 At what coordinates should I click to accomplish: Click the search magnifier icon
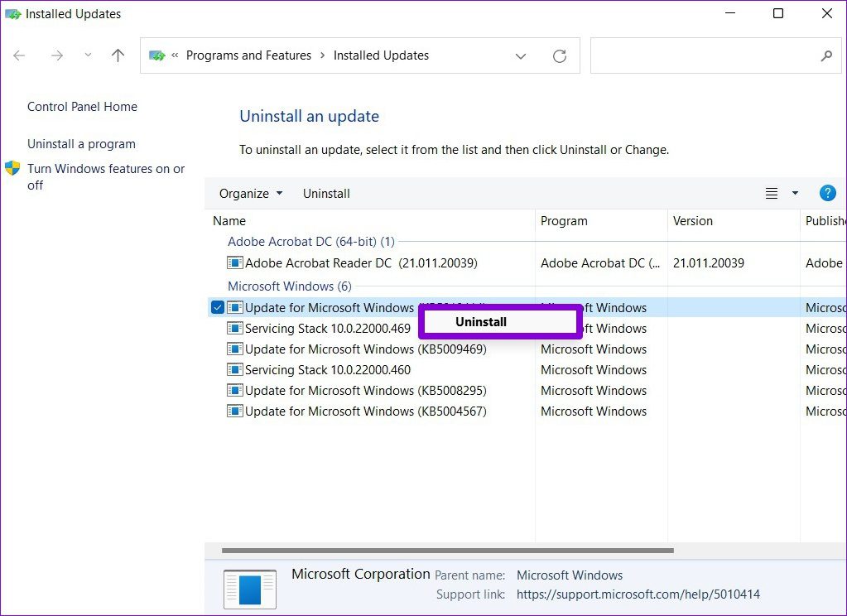826,55
